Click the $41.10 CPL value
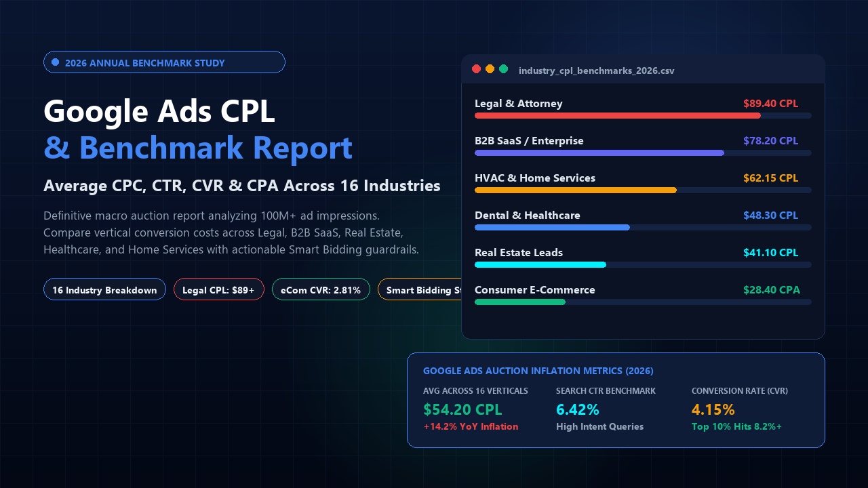The width and height of the screenshot is (868, 488). coord(770,253)
